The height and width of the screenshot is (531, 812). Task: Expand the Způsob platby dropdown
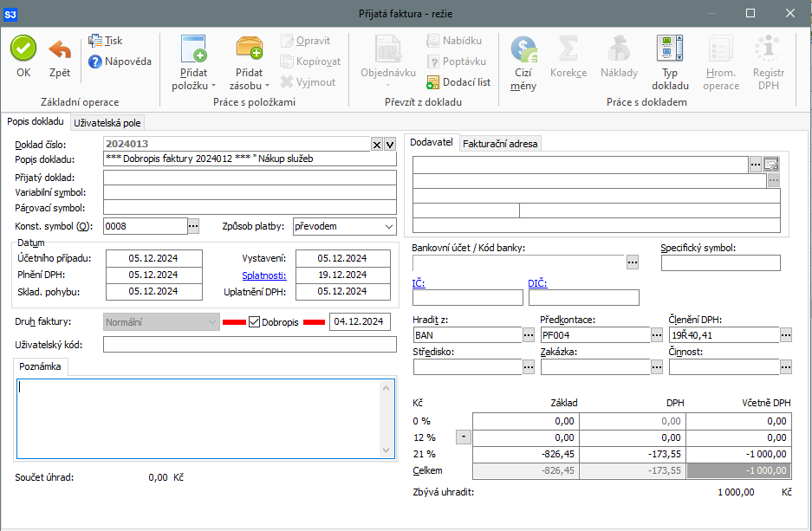[x=389, y=227]
